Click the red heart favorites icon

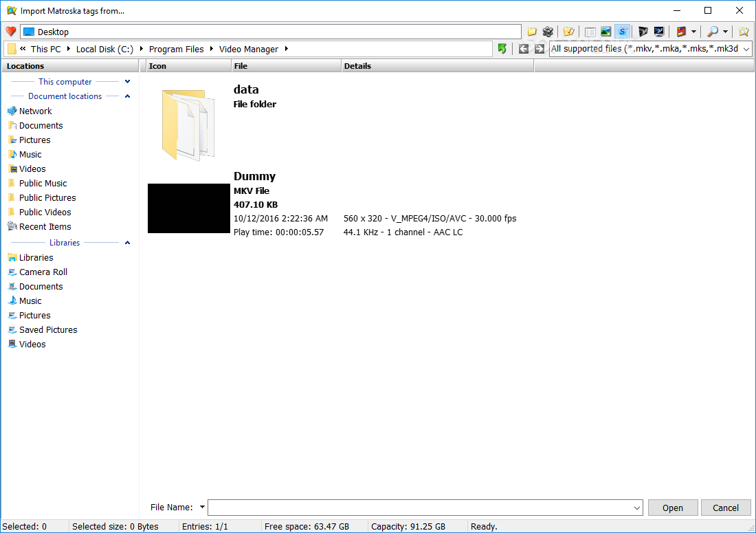point(10,32)
